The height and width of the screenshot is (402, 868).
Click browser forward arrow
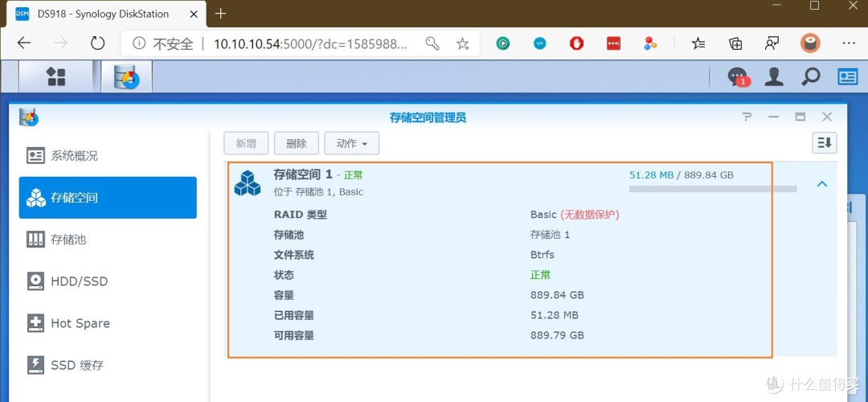[60, 43]
